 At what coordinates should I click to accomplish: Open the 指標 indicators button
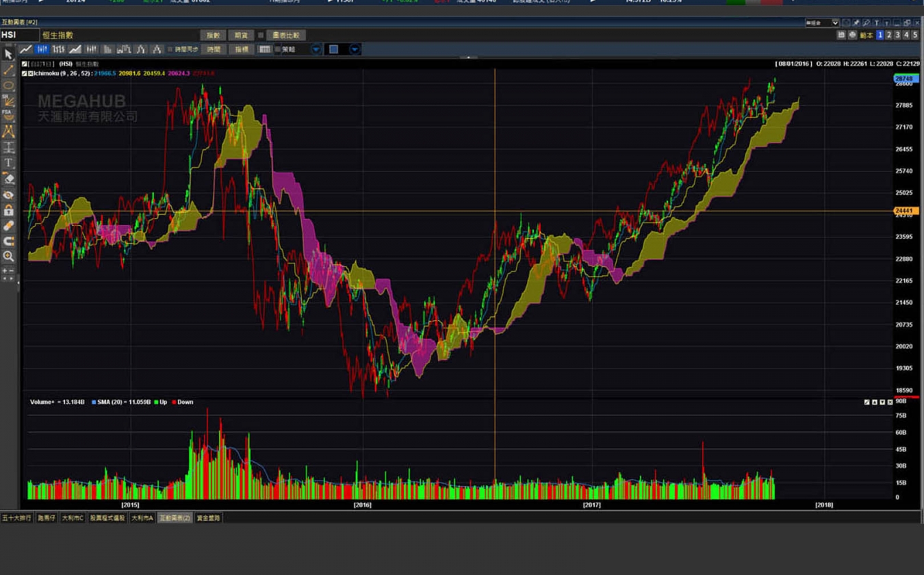point(242,49)
